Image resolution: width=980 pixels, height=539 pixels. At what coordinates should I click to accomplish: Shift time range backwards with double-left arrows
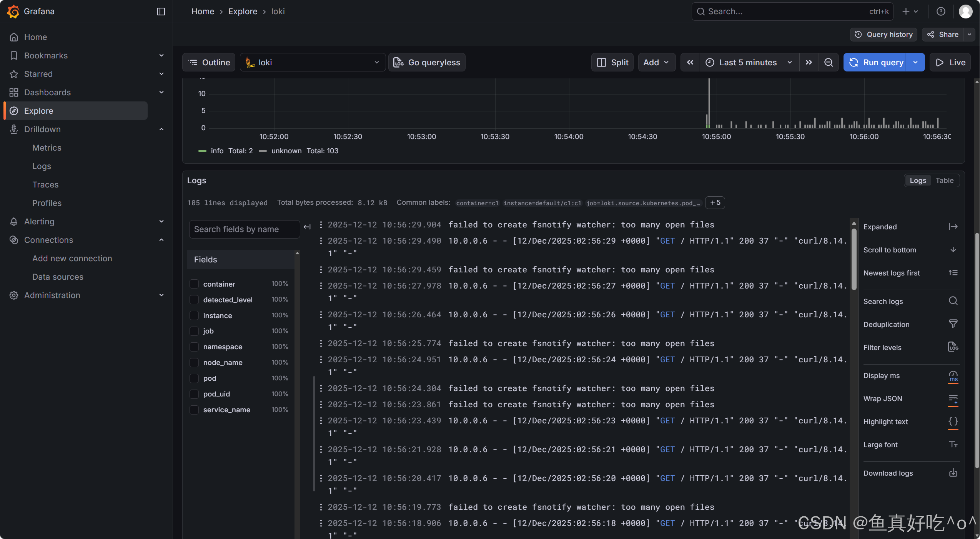click(690, 62)
